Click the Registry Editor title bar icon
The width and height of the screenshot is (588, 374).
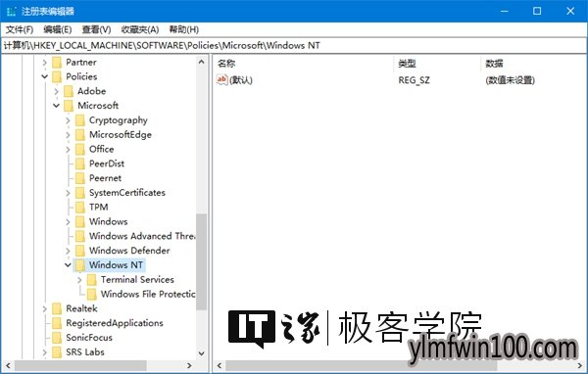(x=11, y=11)
